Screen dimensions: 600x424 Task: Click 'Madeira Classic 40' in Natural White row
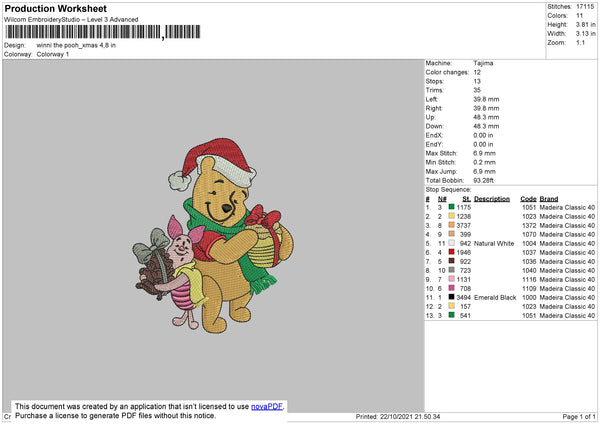pyautogui.click(x=567, y=243)
